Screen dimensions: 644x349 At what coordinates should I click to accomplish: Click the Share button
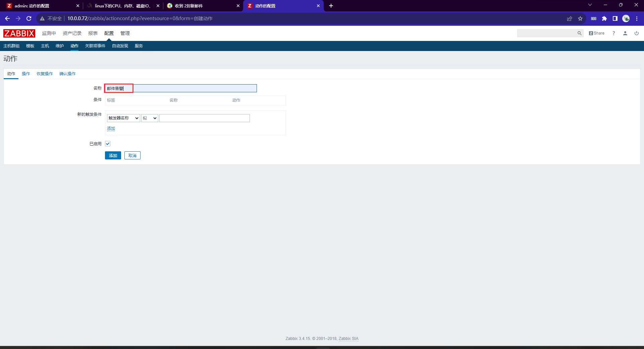[597, 33]
